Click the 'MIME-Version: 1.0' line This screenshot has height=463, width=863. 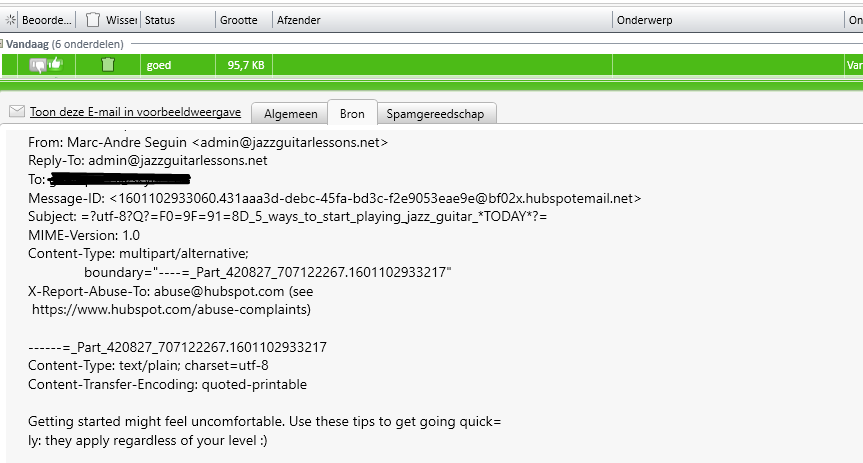click(84, 235)
